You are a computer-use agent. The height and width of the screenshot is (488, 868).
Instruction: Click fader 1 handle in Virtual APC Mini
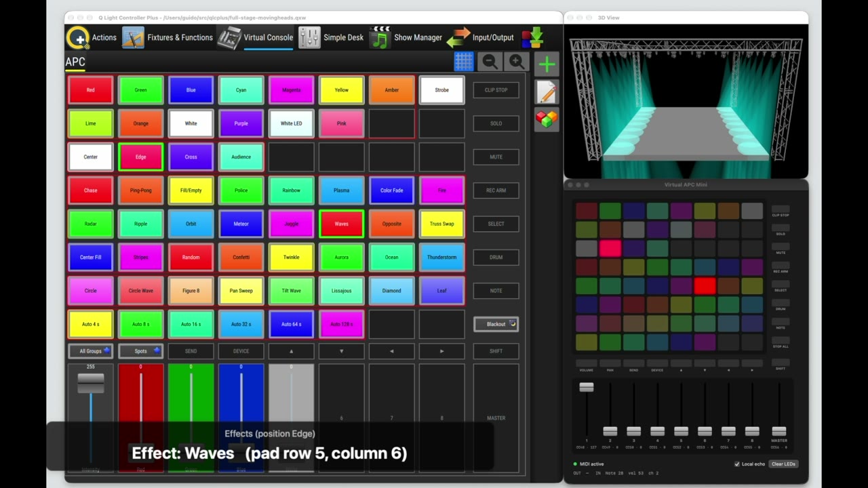pyautogui.click(x=587, y=387)
